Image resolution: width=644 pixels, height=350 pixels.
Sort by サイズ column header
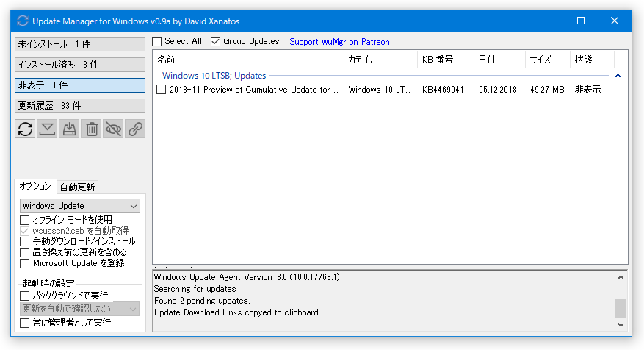548,60
